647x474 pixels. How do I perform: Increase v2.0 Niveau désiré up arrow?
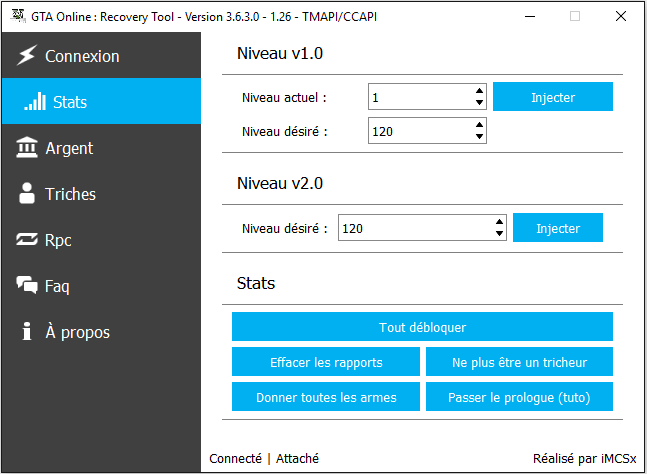[x=499, y=222]
